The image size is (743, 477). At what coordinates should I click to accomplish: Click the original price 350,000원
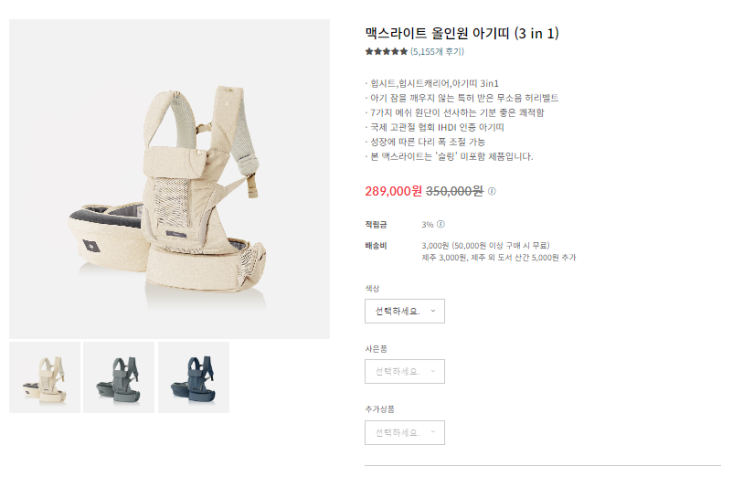455,191
